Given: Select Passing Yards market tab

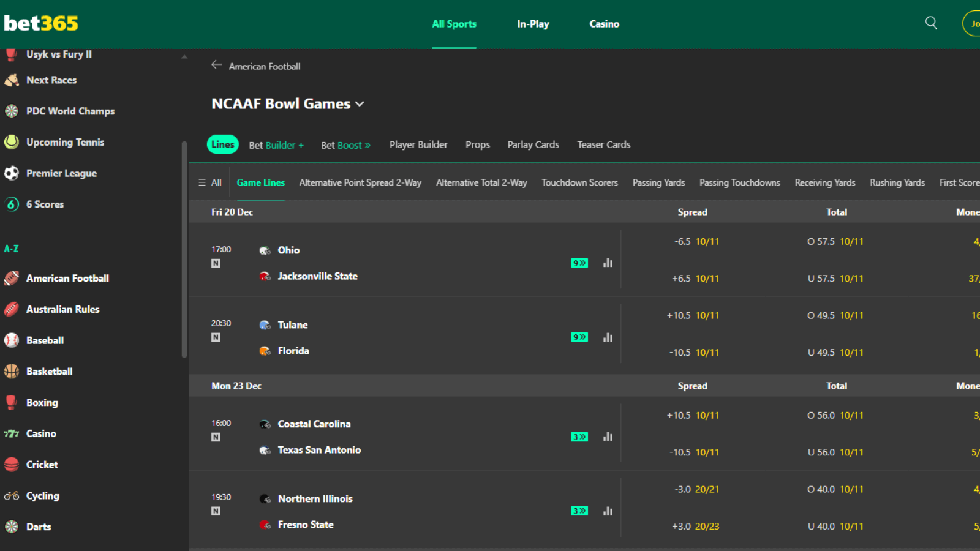Looking at the screenshot, I should [658, 182].
